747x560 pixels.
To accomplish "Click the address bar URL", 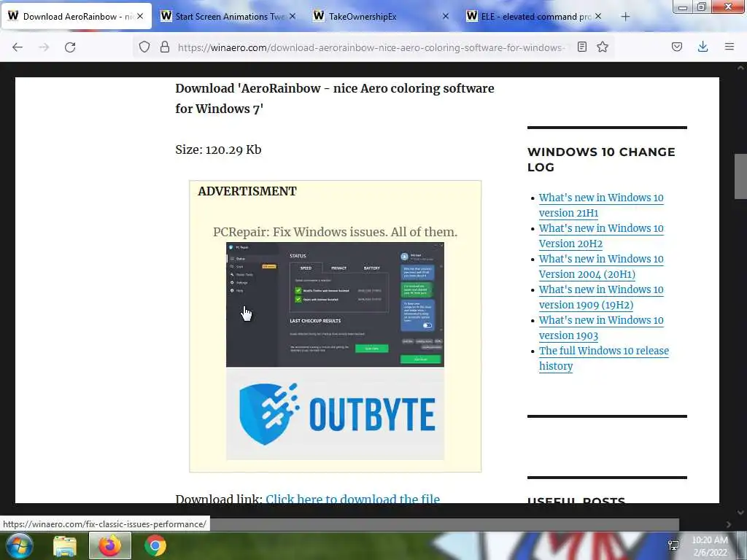I will [x=371, y=47].
